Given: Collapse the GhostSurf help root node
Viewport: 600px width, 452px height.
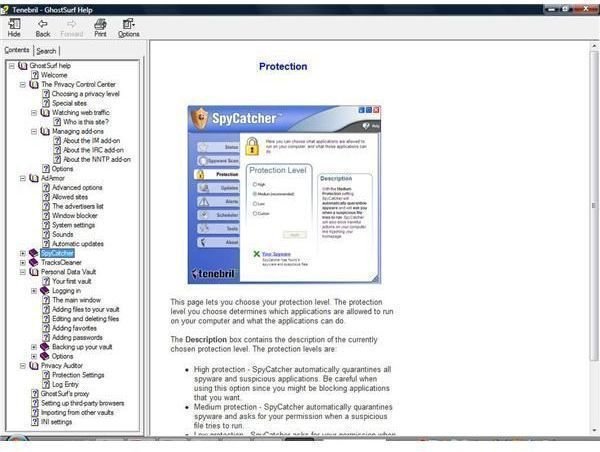Looking at the screenshot, I should click(x=12, y=66).
